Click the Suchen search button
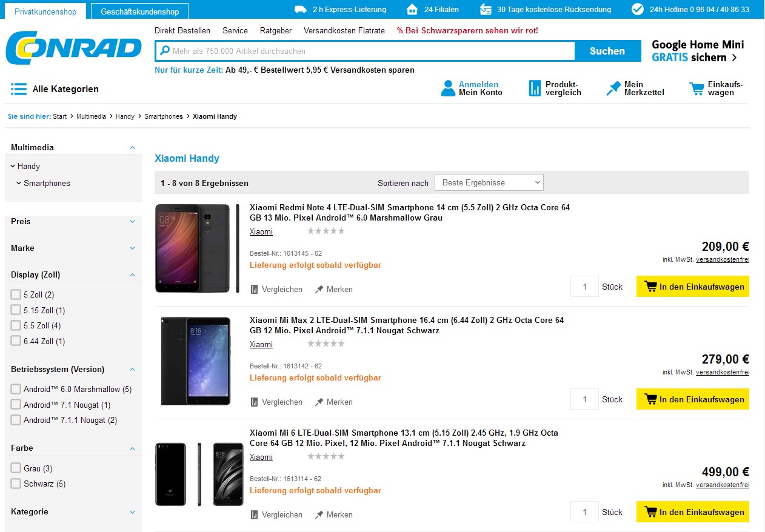 (x=607, y=51)
